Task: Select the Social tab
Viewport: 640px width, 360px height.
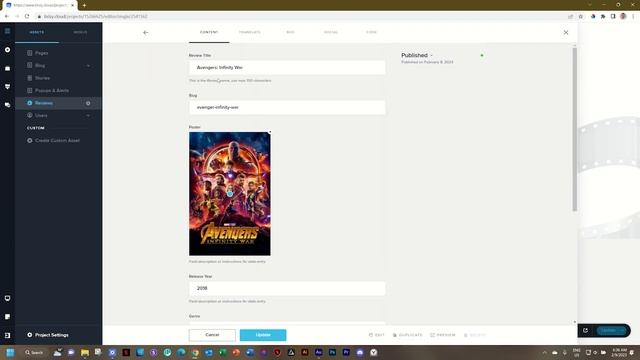Action: pos(331,32)
